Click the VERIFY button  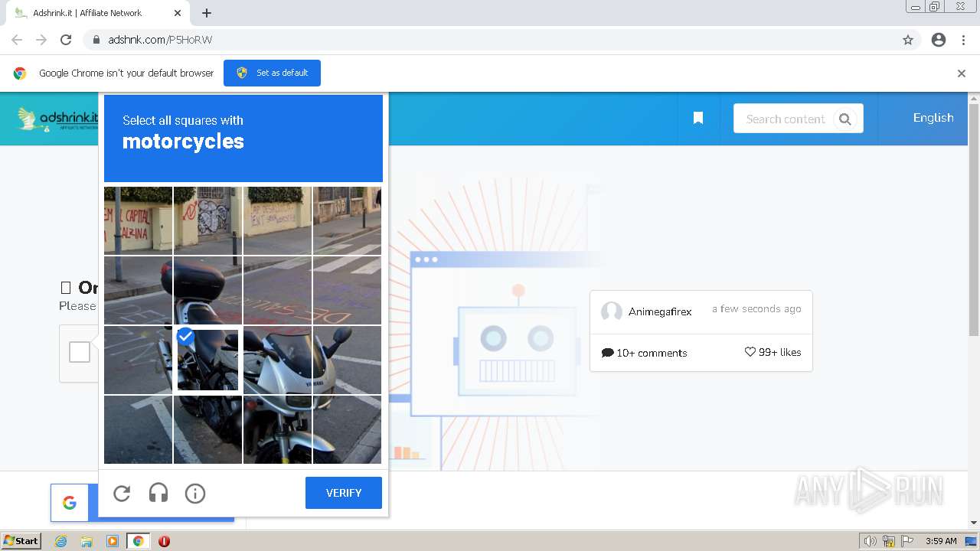344,493
